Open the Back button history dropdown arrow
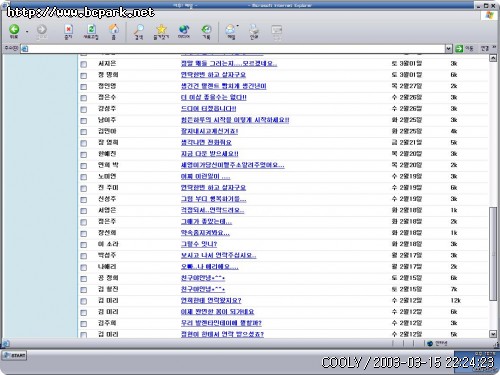The image size is (500, 375). coord(27,32)
